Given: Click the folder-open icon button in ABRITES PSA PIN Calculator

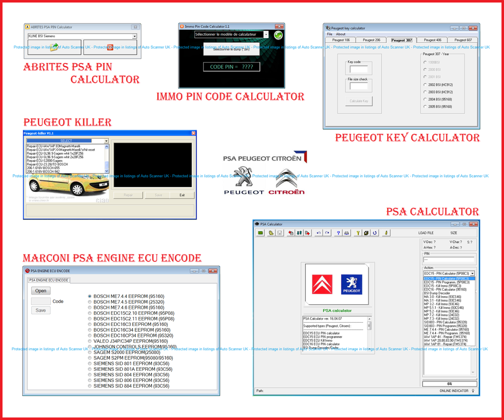Looking at the screenshot, I should 55,47.
